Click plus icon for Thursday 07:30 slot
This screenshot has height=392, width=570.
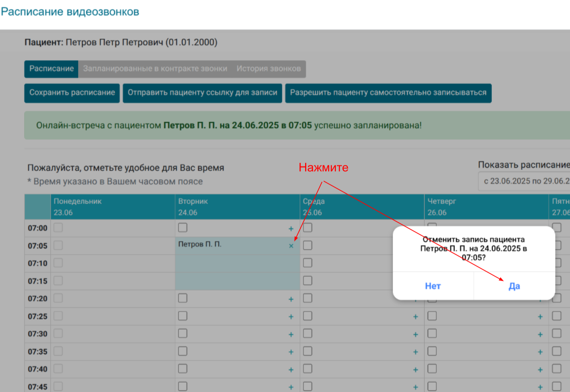coord(540,334)
